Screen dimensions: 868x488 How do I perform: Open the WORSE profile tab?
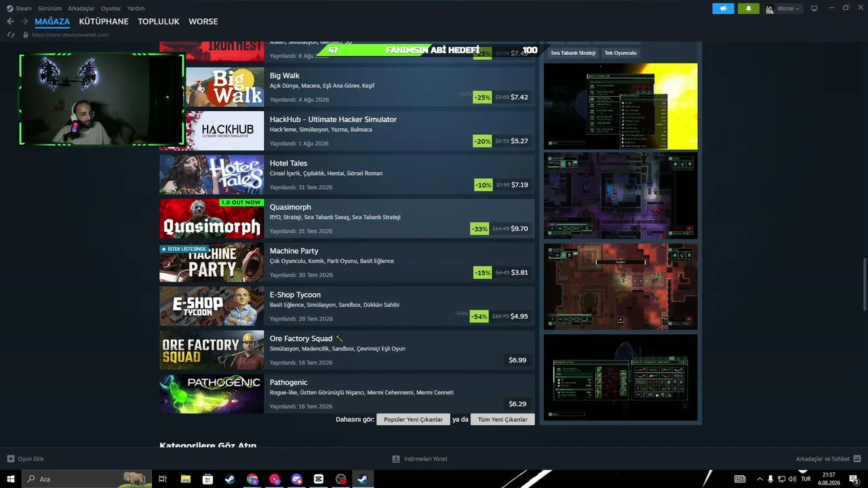[x=203, y=22]
